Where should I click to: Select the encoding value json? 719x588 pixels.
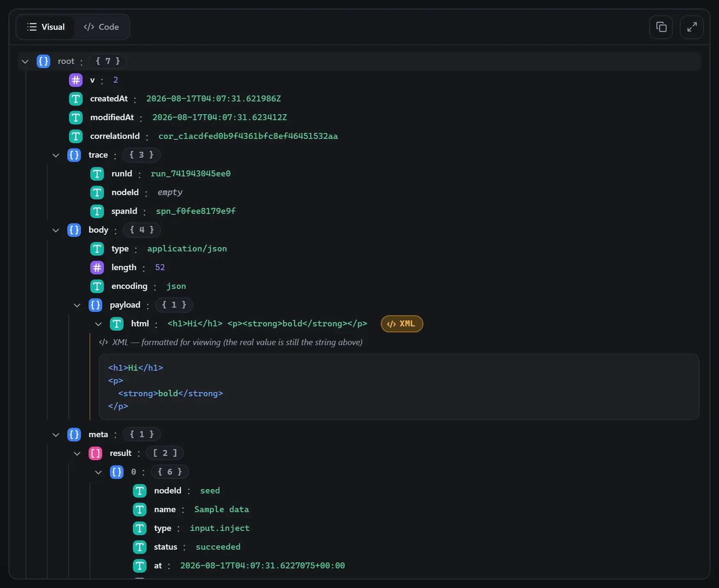tap(176, 286)
